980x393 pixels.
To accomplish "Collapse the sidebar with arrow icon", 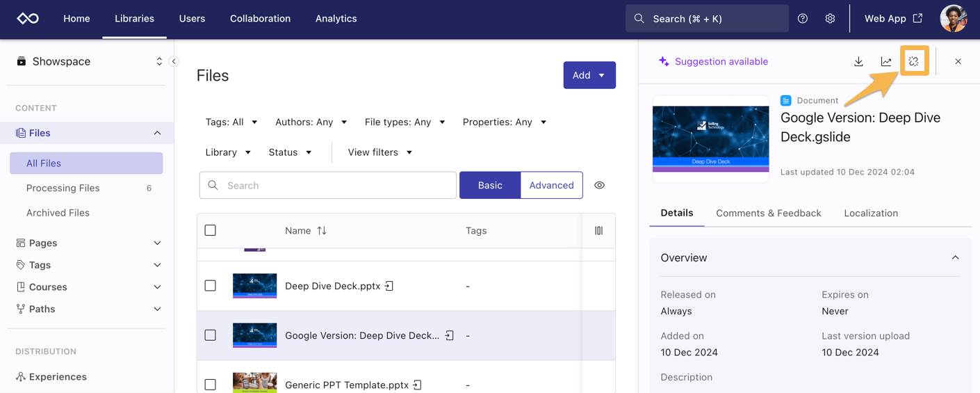I will click(174, 61).
